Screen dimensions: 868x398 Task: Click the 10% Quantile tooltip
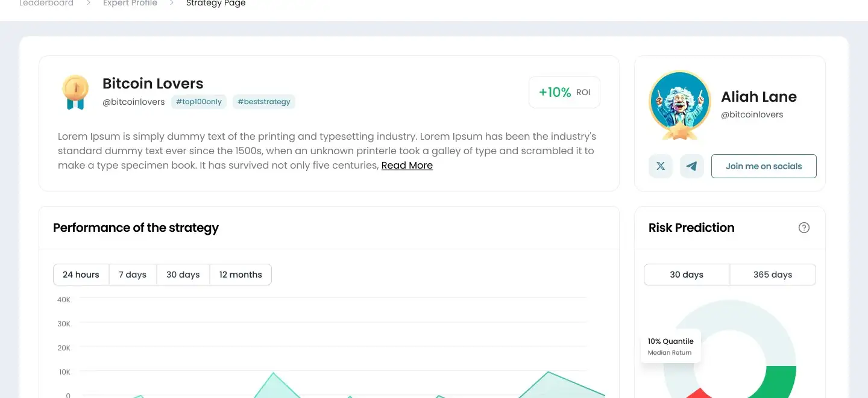click(670, 346)
